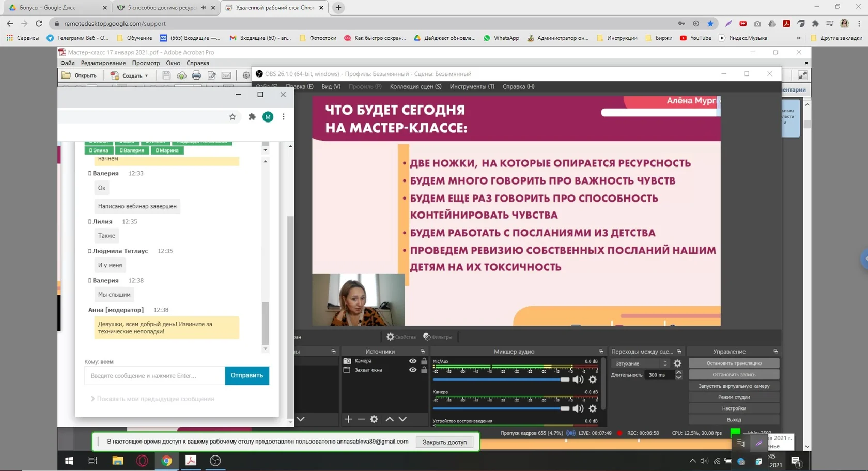Image resolution: width=868 pixels, height=471 pixels.
Task: Open Вид (V) menu in OBS
Action: pyautogui.click(x=331, y=86)
